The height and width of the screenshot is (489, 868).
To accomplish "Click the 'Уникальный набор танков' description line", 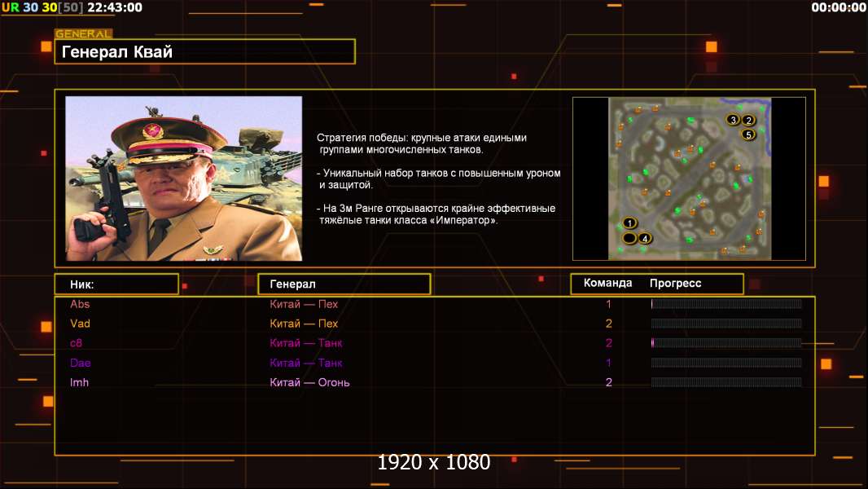I will [x=438, y=178].
